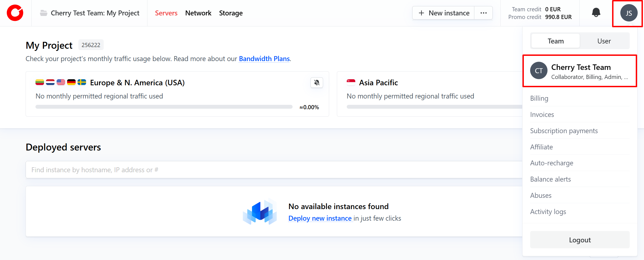Select Billing from the team menu
This screenshot has height=260, width=644.
pos(539,98)
